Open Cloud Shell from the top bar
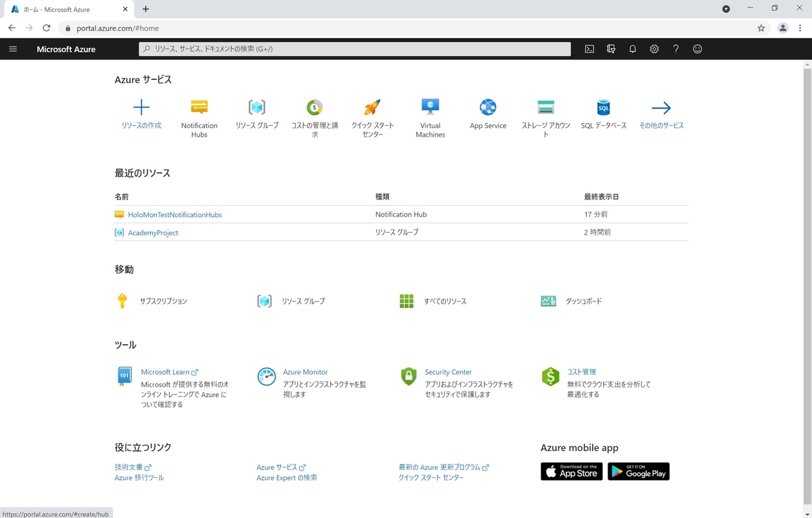Image resolution: width=812 pixels, height=518 pixels. pos(589,49)
